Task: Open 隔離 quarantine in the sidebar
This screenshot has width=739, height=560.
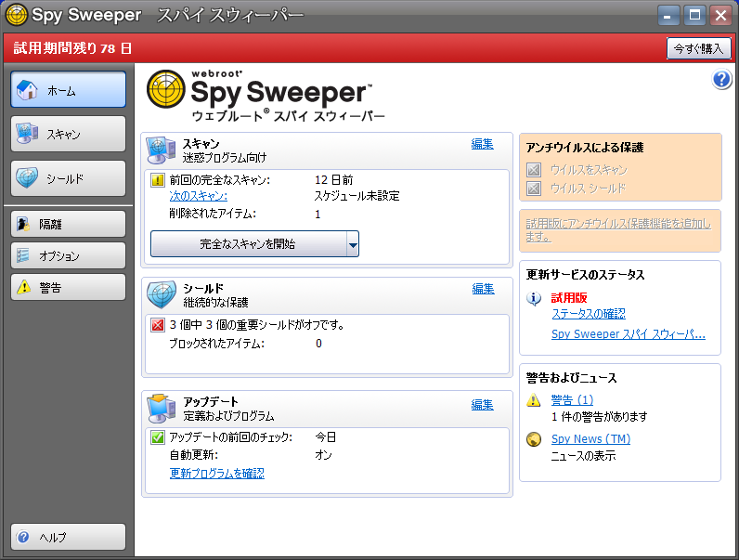Action: [69, 224]
